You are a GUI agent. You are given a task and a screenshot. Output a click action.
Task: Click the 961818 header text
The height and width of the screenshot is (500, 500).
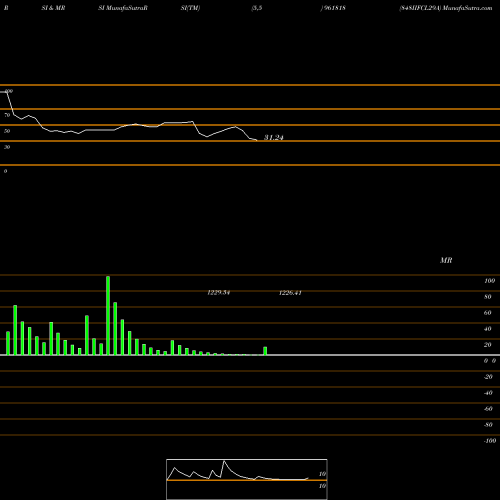tap(333, 8)
